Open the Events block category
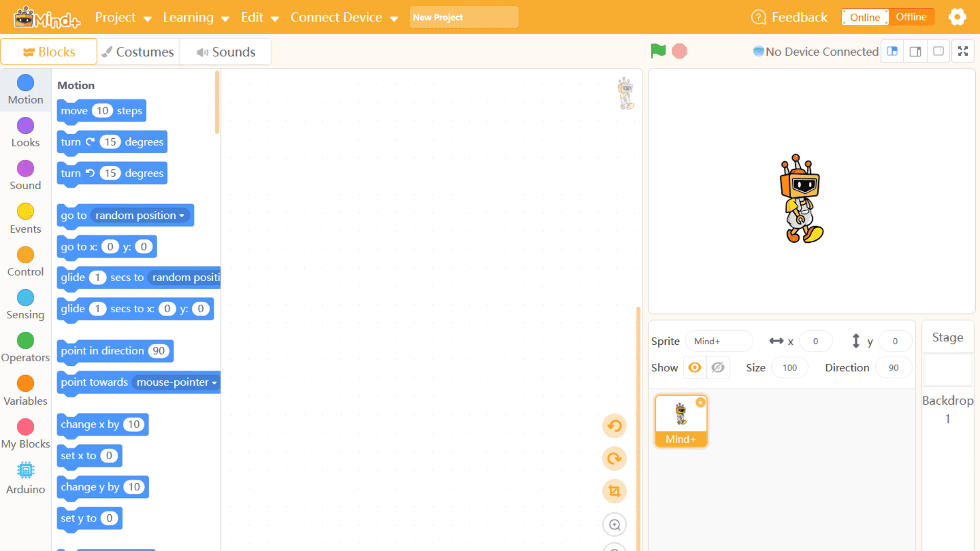Viewport: 980px width, 551px height. 26,219
